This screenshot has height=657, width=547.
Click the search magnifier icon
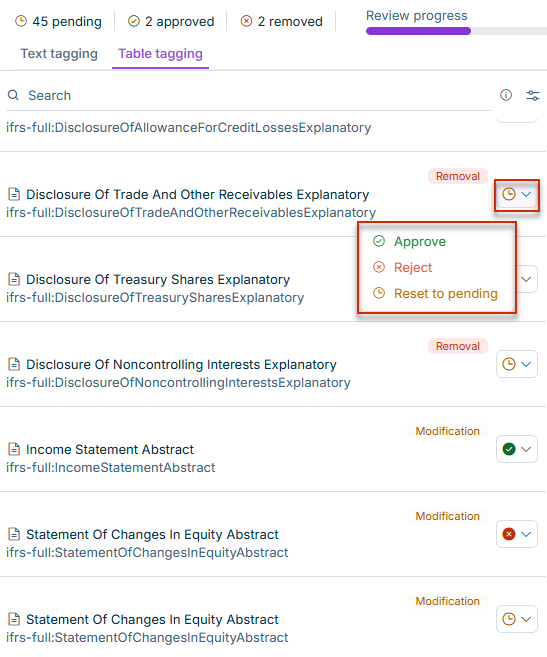(13, 95)
